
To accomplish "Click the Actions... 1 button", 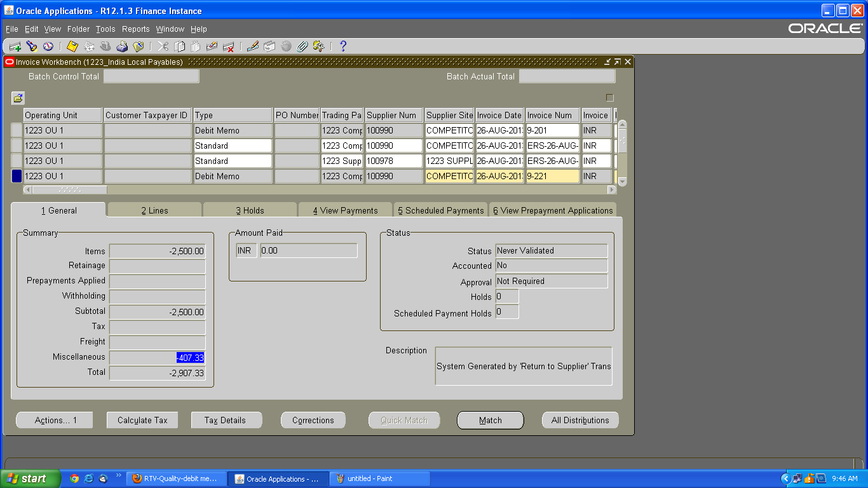I will coord(55,420).
